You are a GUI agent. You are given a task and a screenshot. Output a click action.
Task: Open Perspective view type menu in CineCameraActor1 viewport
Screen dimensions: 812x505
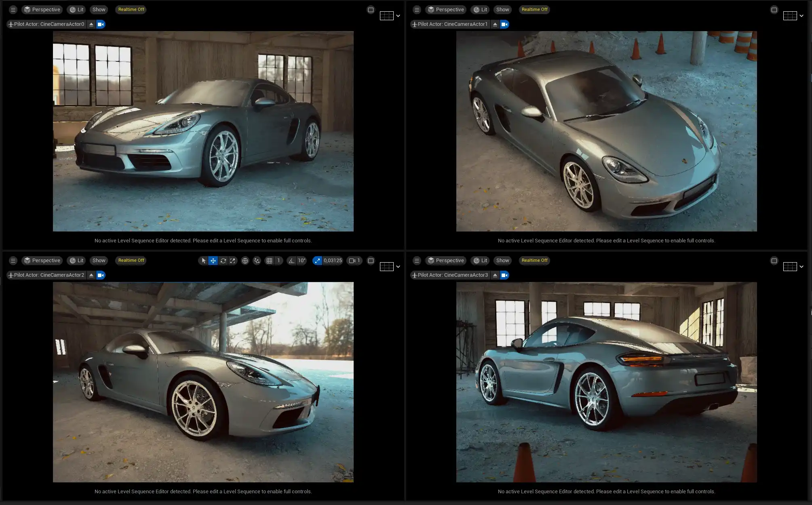[x=446, y=10]
